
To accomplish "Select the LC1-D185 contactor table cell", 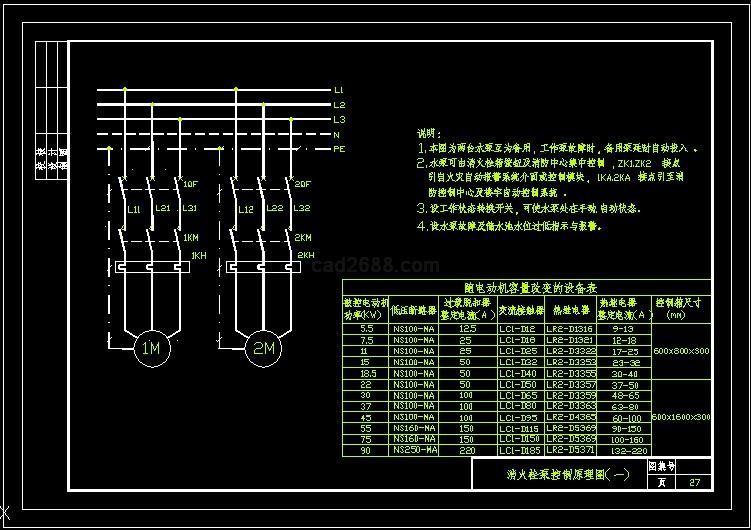I will (519, 450).
